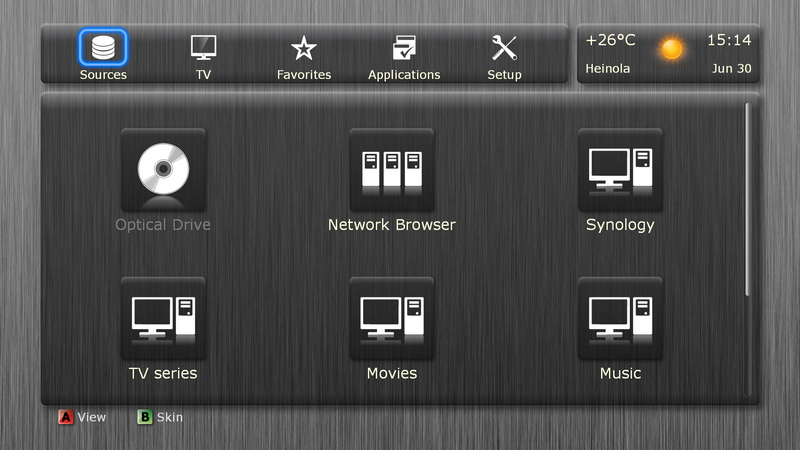Open the TV series source icon
800x450 pixels.
pos(163,318)
